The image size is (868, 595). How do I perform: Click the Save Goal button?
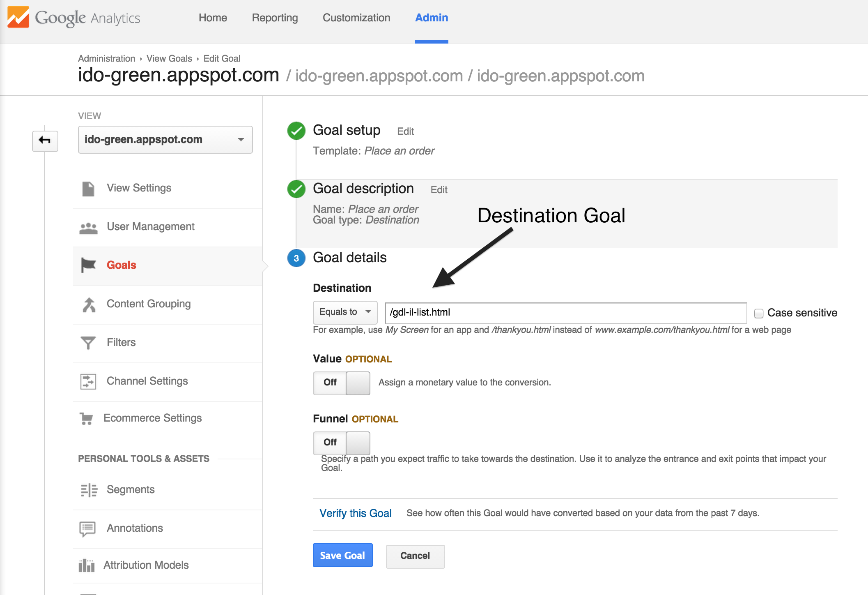[x=342, y=556]
